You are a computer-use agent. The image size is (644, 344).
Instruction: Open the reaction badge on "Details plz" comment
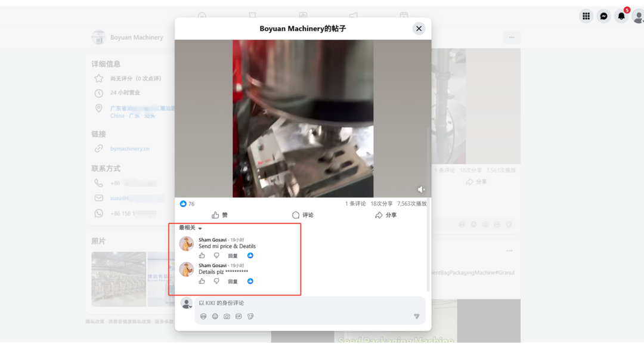tap(250, 281)
